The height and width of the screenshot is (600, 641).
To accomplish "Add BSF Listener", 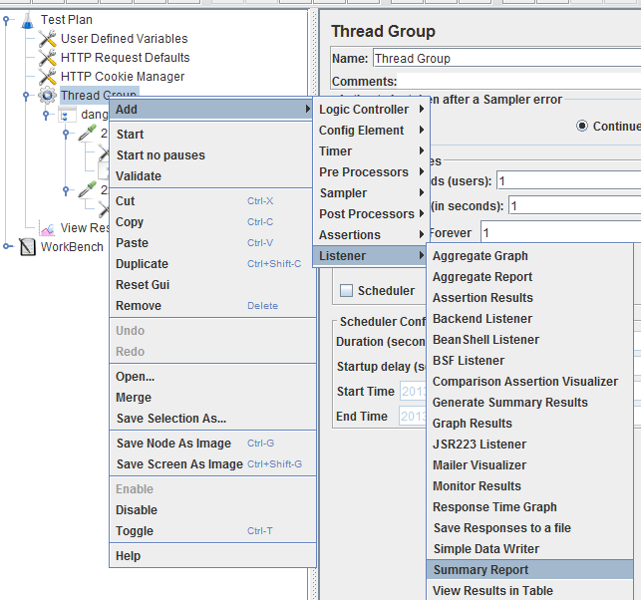I will point(530,360).
